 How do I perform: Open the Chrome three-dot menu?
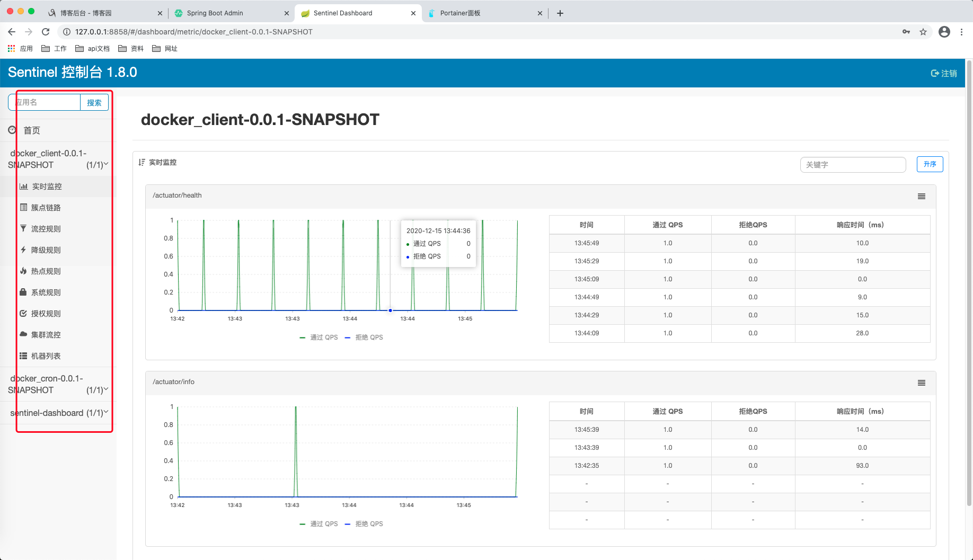point(961,32)
